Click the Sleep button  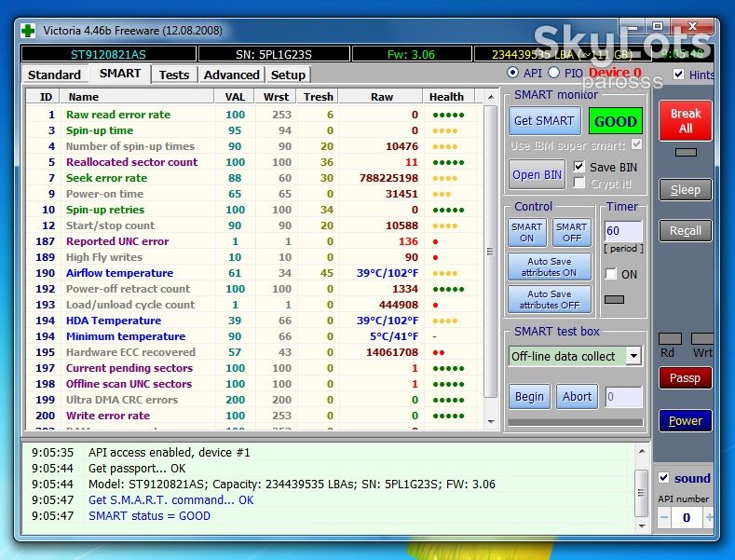click(x=686, y=190)
